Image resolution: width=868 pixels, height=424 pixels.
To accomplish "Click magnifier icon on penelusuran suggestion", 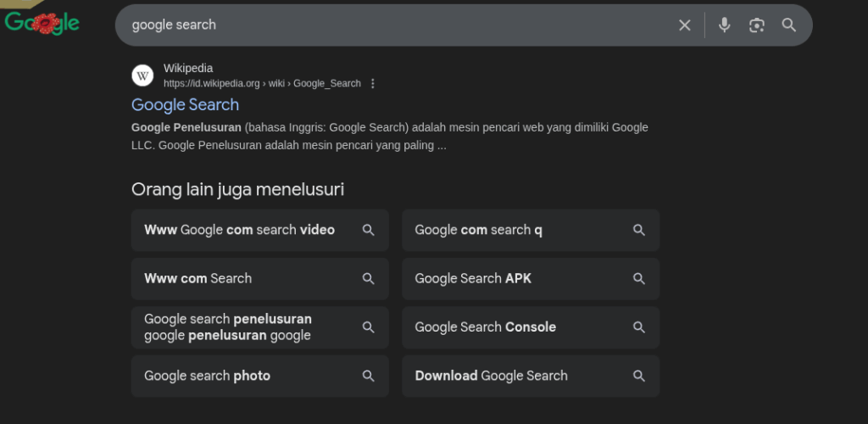I will [x=369, y=327].
